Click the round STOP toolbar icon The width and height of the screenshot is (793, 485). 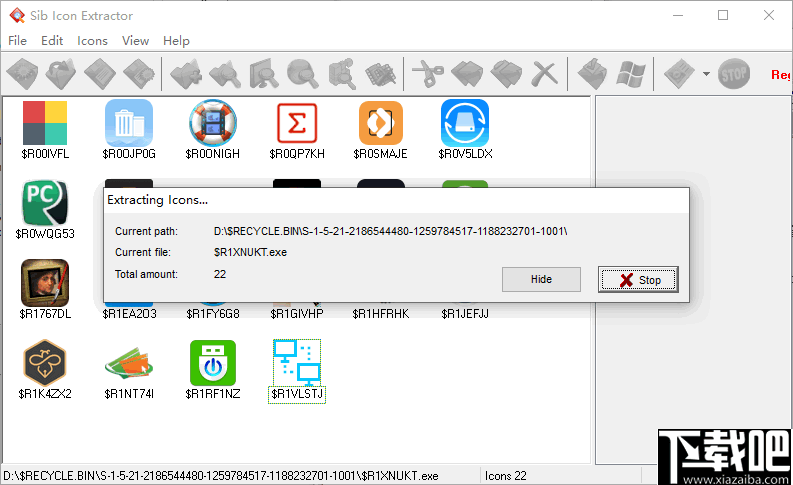point(734,74)
